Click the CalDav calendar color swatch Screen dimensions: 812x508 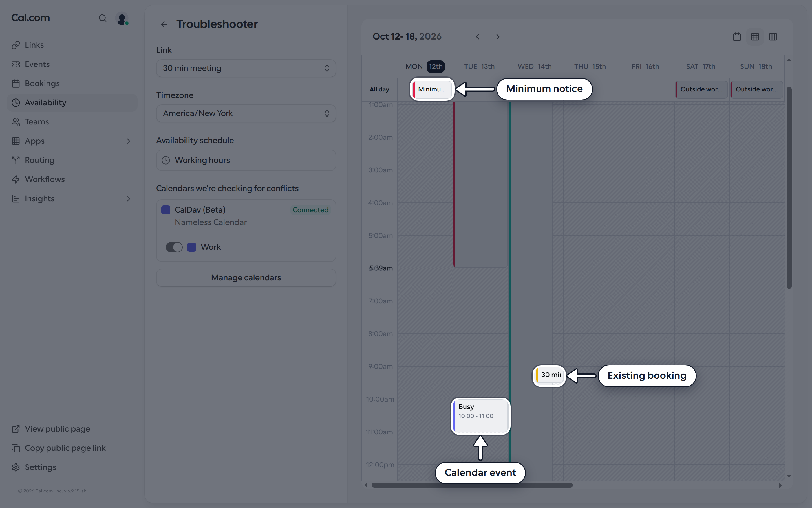coord(166,210)
